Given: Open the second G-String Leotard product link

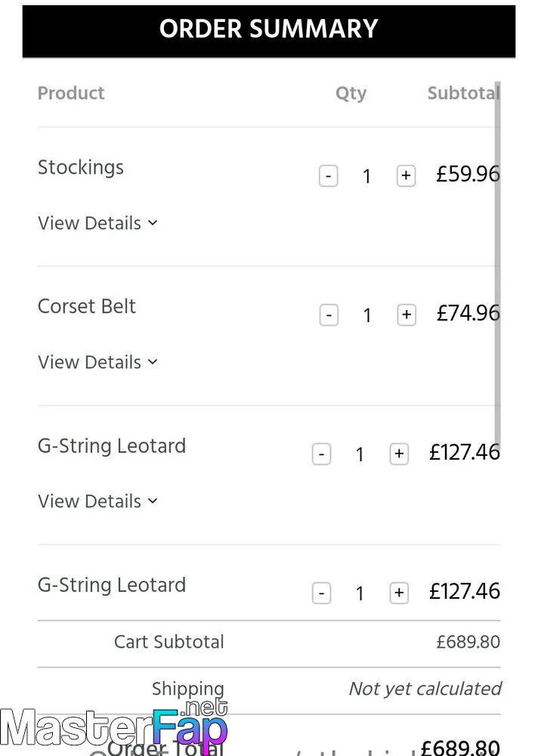Looking at the screenshot, I should coord(112,585).
